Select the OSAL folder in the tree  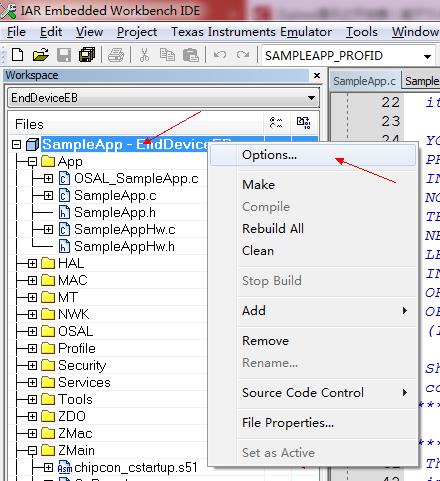tap(75, 331)
